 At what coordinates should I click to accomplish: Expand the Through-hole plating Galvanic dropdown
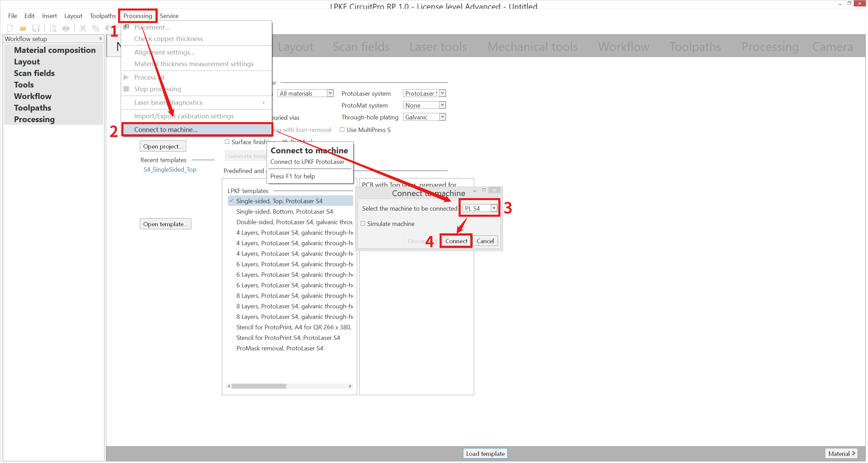click(x=442, y=117)
